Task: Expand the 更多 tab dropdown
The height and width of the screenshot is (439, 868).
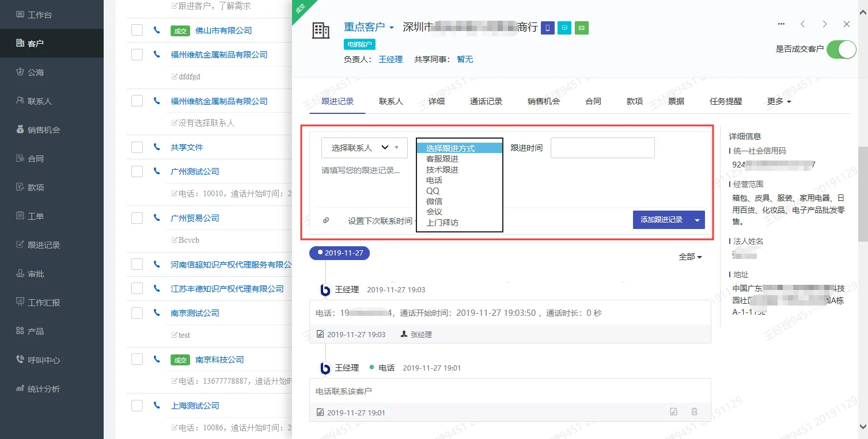Action: pos(779,101)
